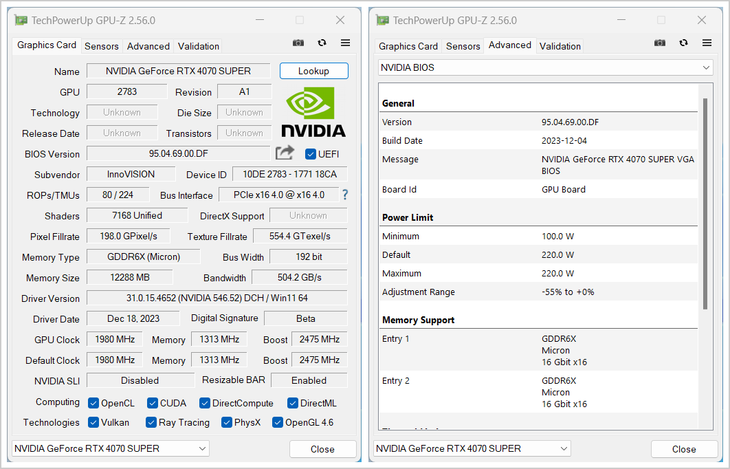Click the Pixel Fillrate field 198.0 GPixel/s
The height and width of the screenshot is (469, 730).
(128, 236)
